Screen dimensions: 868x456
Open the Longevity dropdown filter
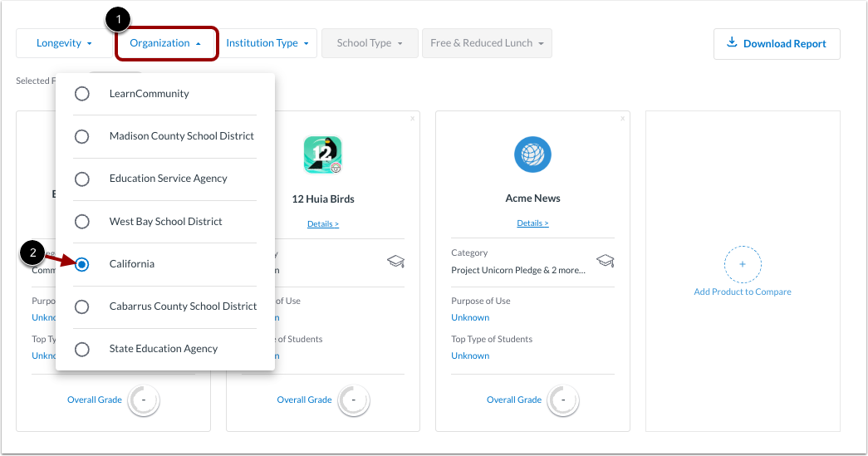[x=64, y=43]
